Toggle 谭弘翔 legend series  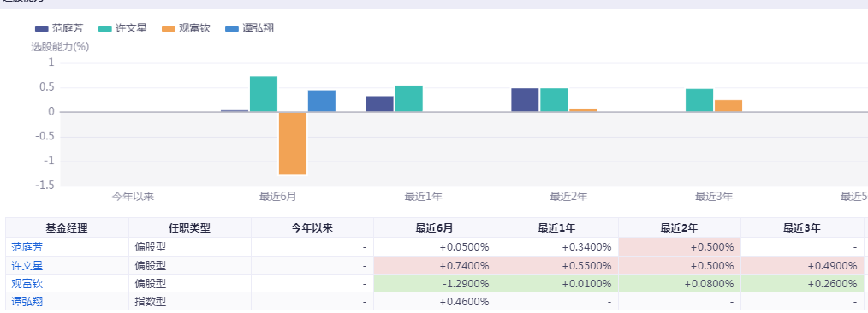[250, 28]
